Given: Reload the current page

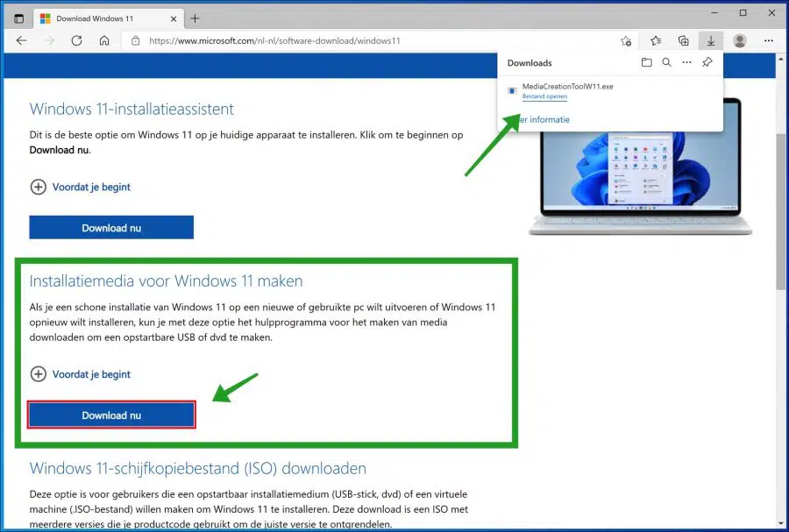Looking at the screenshot, I should point(76,40).
